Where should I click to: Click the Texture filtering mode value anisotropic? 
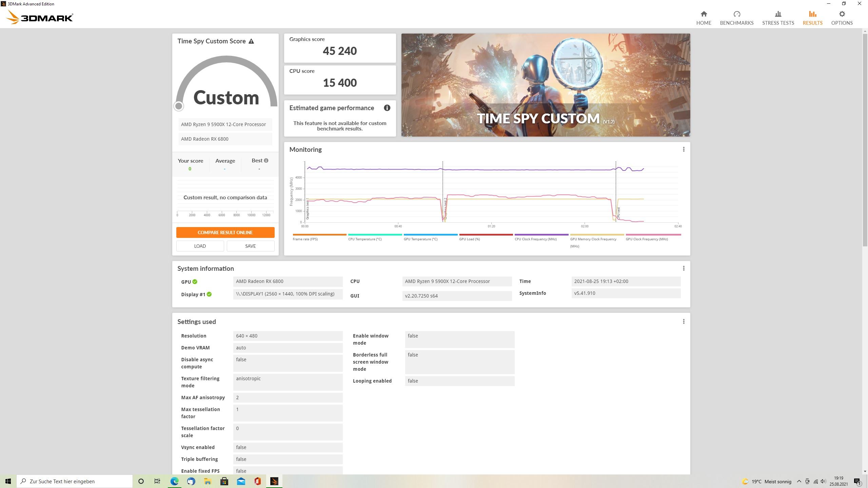(288, 382)
